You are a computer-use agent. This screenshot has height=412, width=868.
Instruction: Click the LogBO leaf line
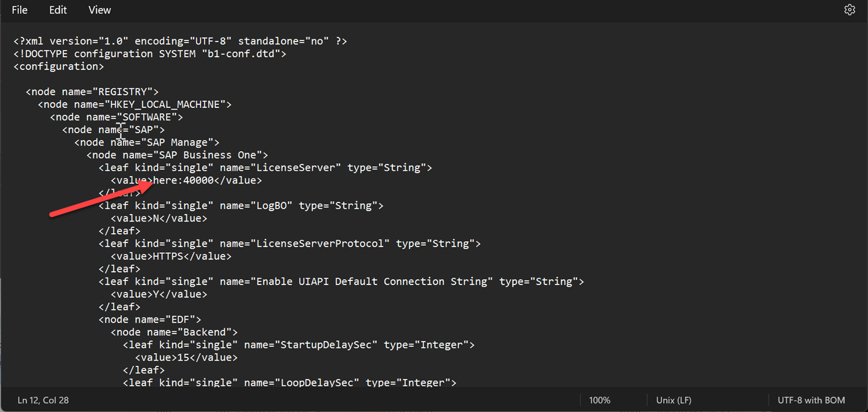(241, 206)
